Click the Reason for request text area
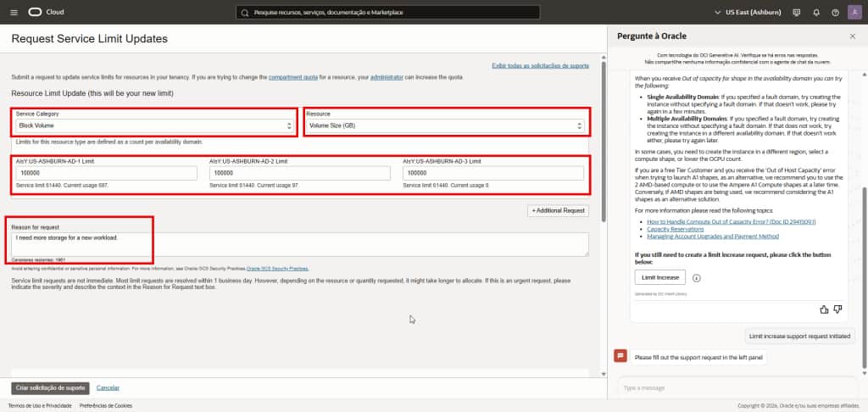The width and height of the screenshot is (868, 412). point(300,244)
